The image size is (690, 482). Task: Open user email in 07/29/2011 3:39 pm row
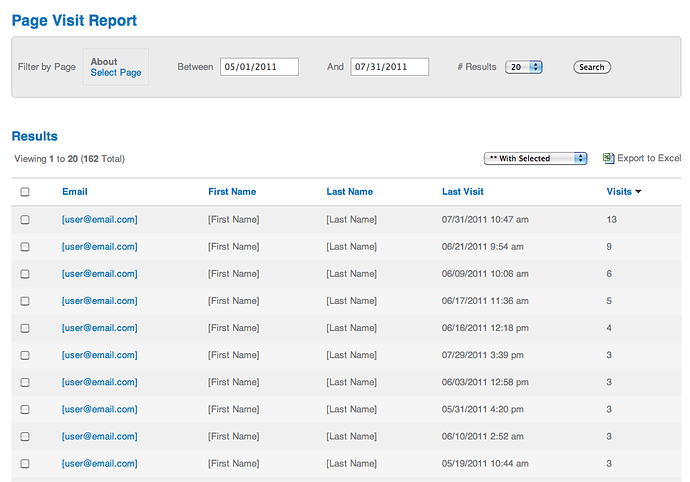point(99,355)
